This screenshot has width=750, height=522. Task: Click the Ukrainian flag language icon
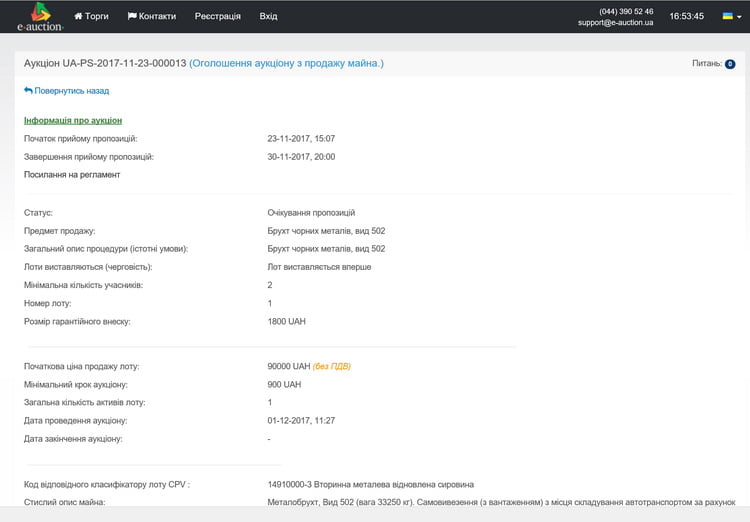pyautogui.click(x=727, y=17)
